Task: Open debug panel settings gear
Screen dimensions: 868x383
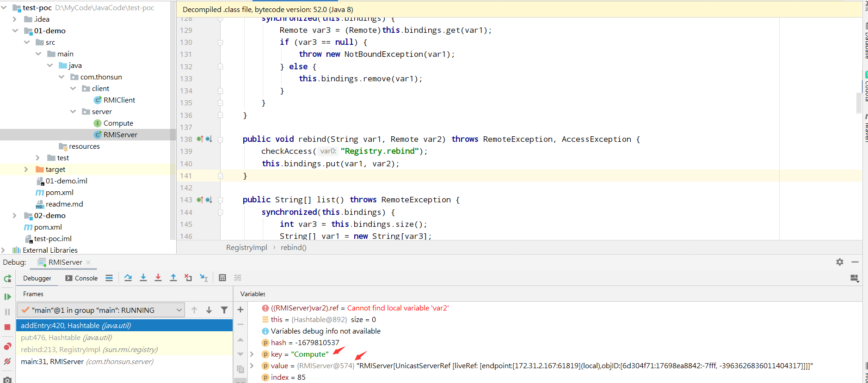Action: [840, 262]
